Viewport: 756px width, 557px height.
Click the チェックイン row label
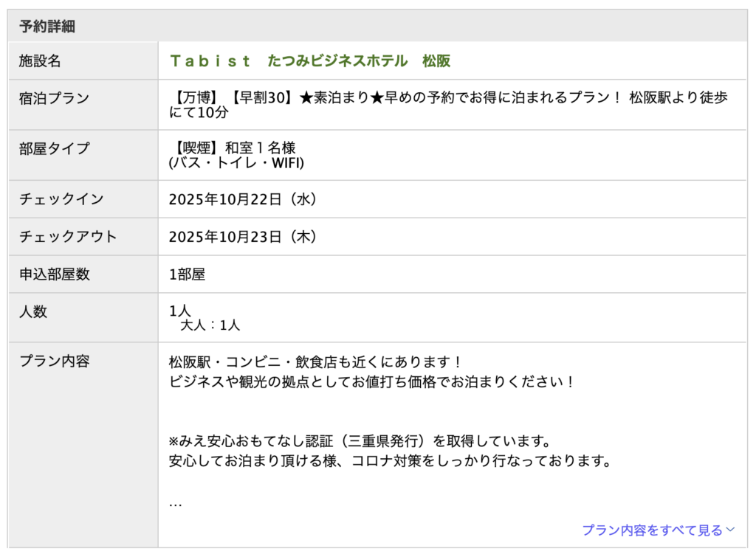point(61,198)
